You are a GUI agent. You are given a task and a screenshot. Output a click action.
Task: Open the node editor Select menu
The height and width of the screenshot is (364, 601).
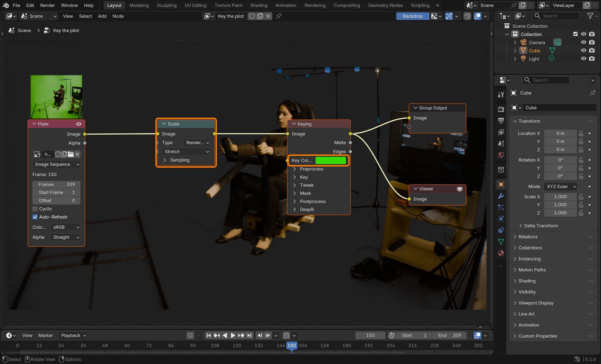pyautogui.click(x=85, y=16)
